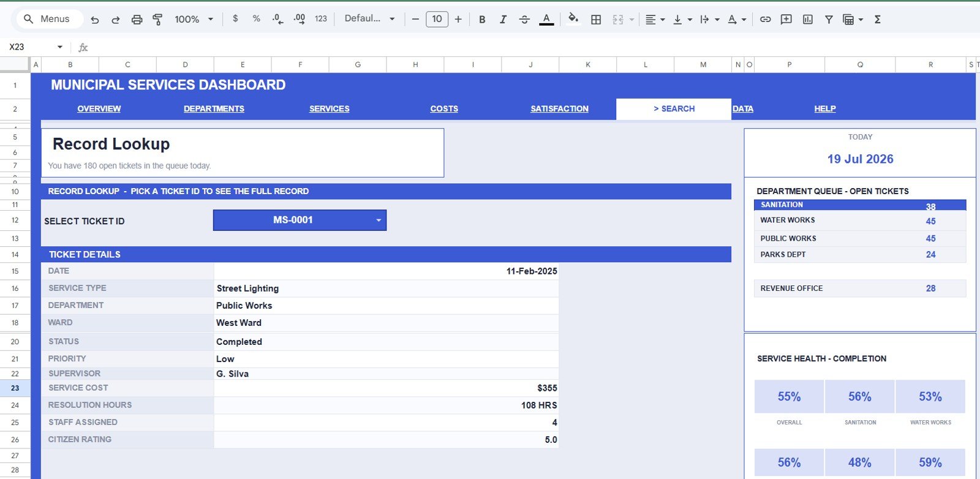Click the 'Completed' status cell
980x479 pixels.
click(x=386, y=341)
